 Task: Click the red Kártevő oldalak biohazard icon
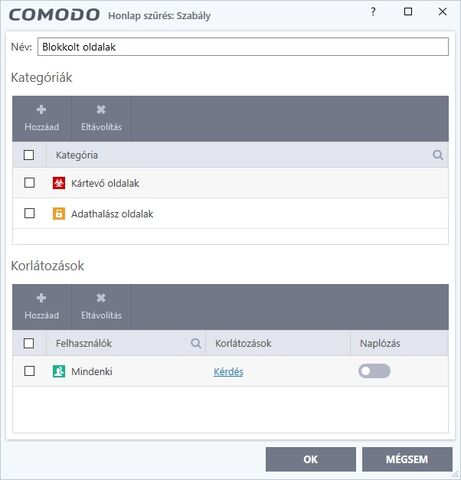pos(59,183)
